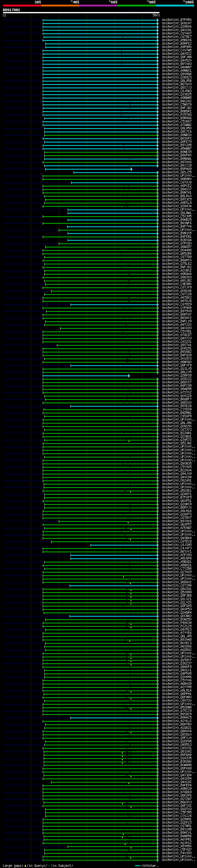
Task: Select hit label UniRef100_Q9LH50
Action: coord(176,128)
